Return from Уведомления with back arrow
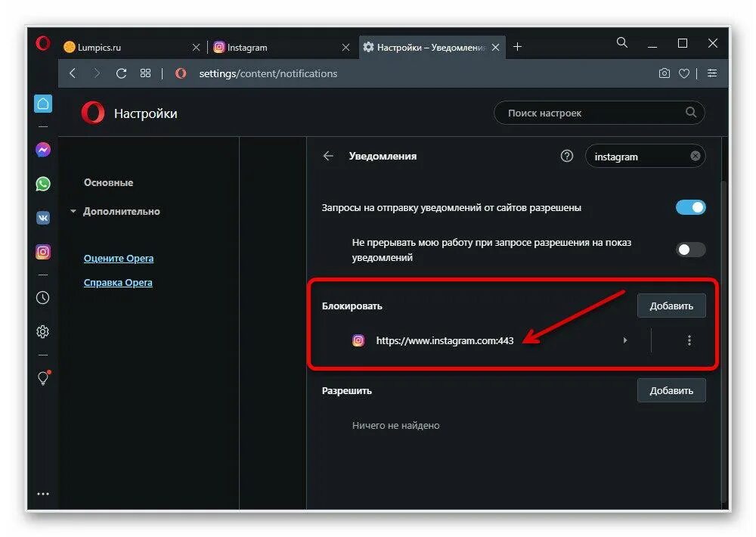The height and width of the screenshot is (537, 756). click(328, 156)
